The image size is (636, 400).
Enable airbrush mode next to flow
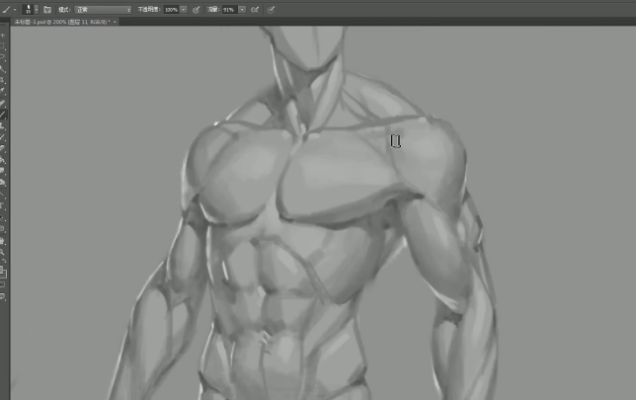[256, 9]
